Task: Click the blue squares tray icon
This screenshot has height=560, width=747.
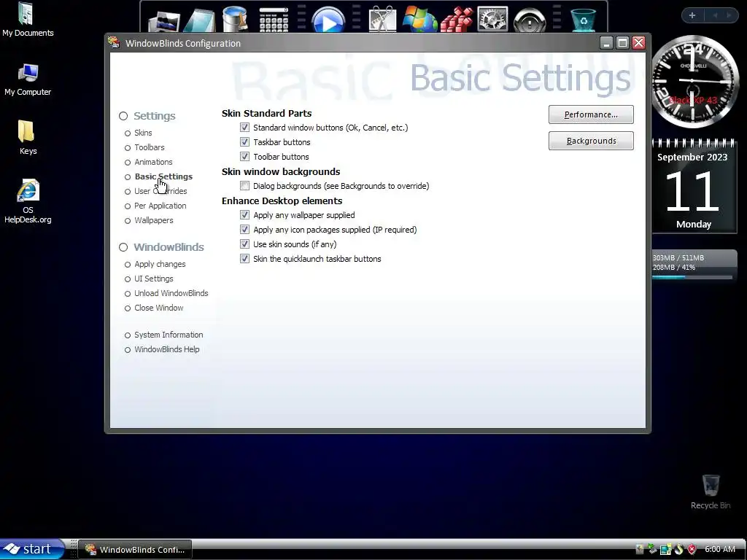Action: (x=665, y=549)
